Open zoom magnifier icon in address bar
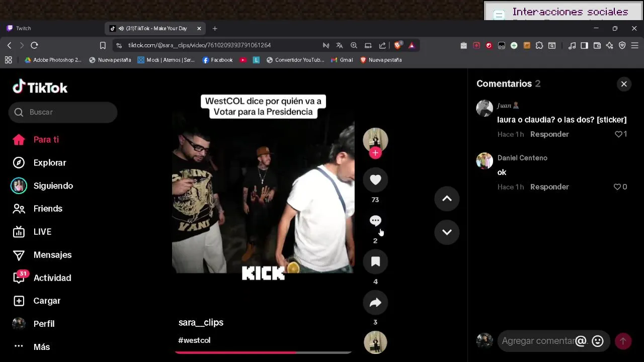Viewport: 644px width, 362px height. pos(354,45)
